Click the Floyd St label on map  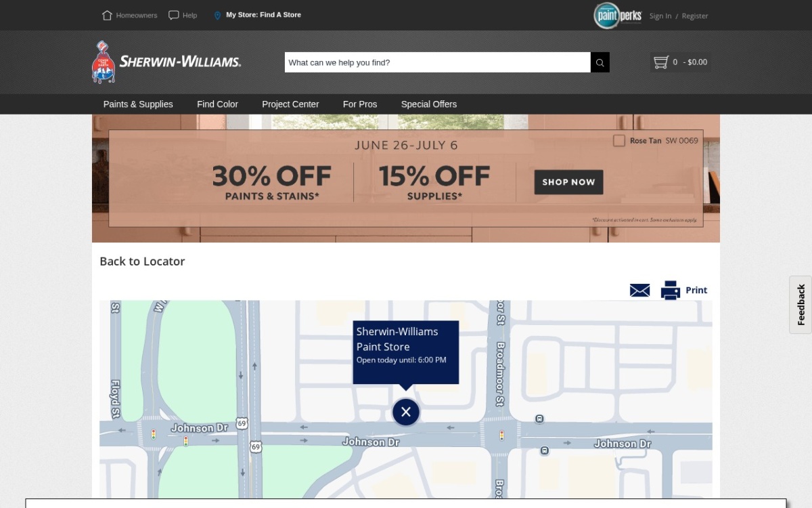116,398
